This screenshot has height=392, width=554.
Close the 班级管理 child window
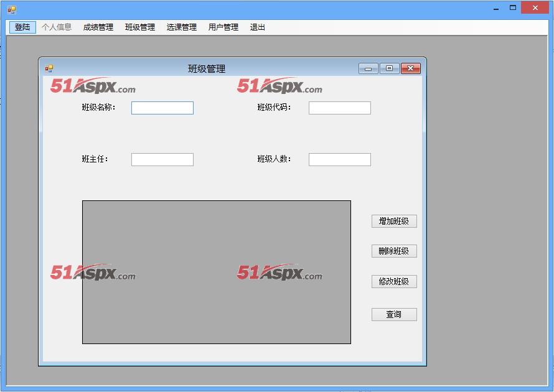411,68
